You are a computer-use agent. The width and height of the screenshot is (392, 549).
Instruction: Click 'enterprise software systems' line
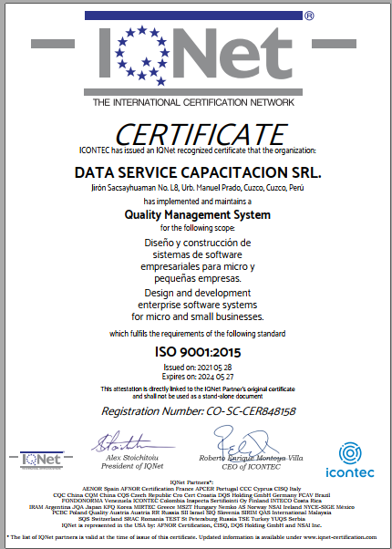(x=198, y=305)
